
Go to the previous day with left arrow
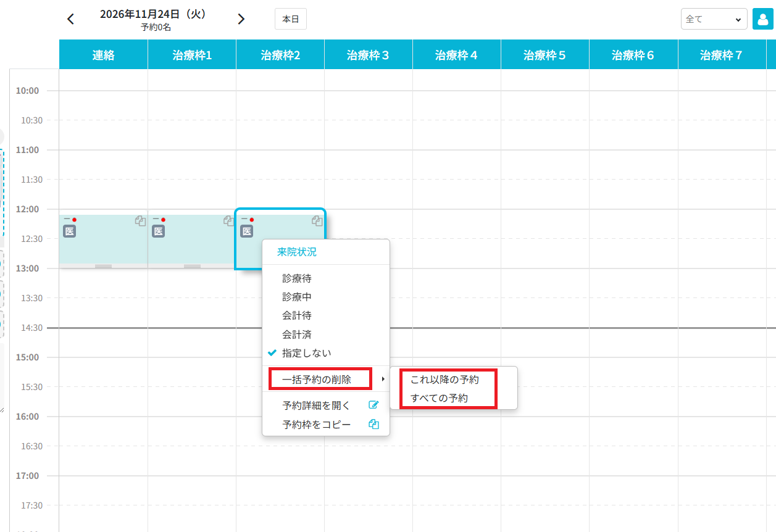point(70,19)
